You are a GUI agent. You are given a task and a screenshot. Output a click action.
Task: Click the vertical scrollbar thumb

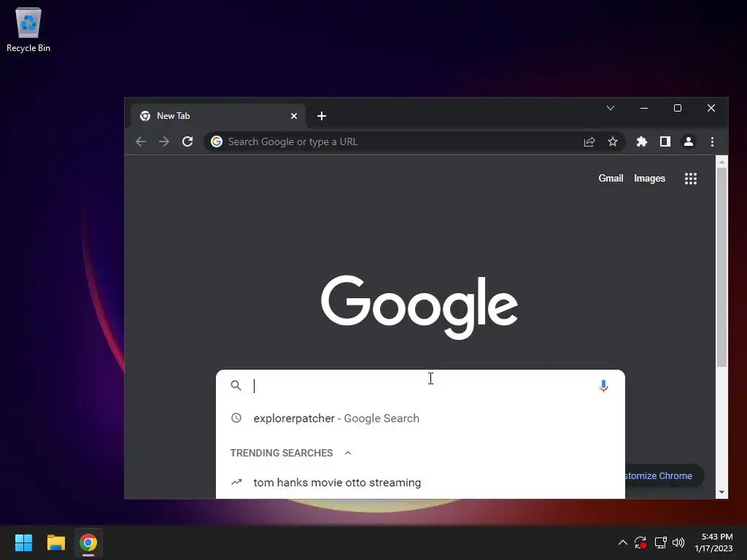(721, 267)
